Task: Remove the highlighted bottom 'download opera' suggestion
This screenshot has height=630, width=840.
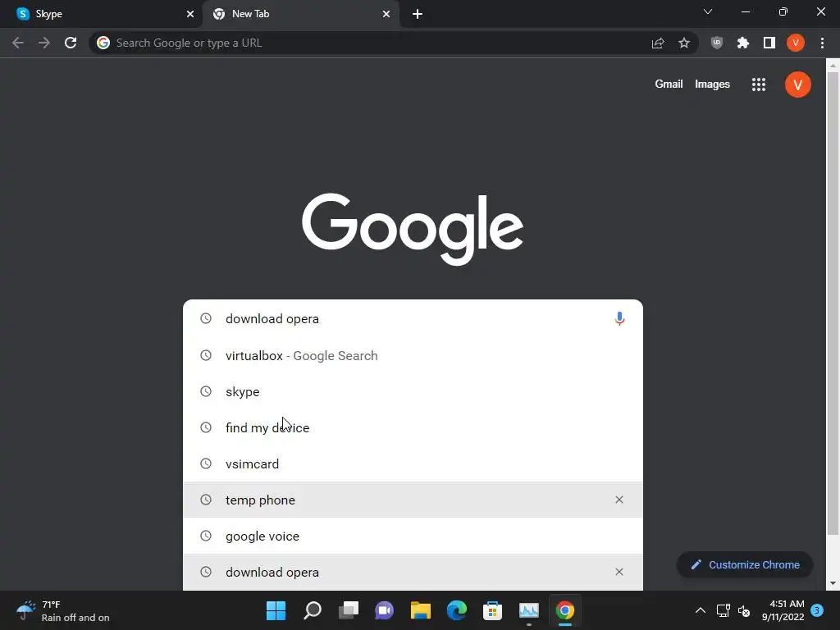Action: tap(619, 572)
